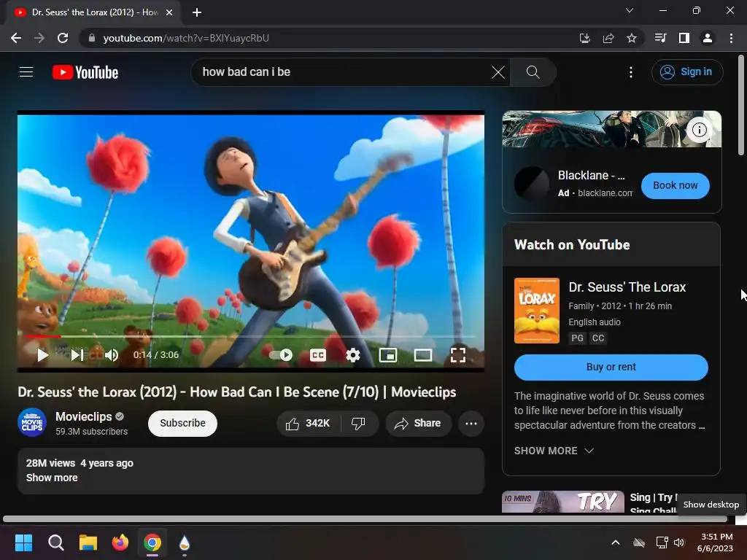Open the player settings gear
This screenshot has width=747, height=560.
click(x=353, y=355)
